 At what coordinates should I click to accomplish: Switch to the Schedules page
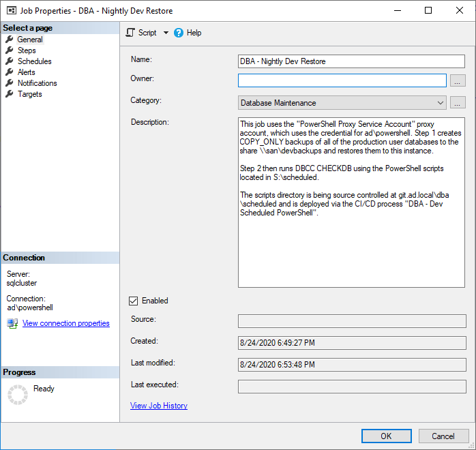tap(35, 61)
